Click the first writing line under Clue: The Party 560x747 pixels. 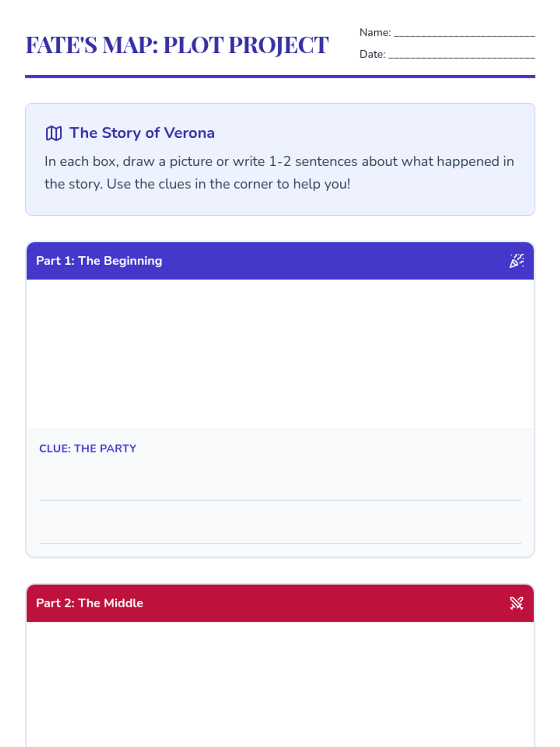[x=280, y=500]
